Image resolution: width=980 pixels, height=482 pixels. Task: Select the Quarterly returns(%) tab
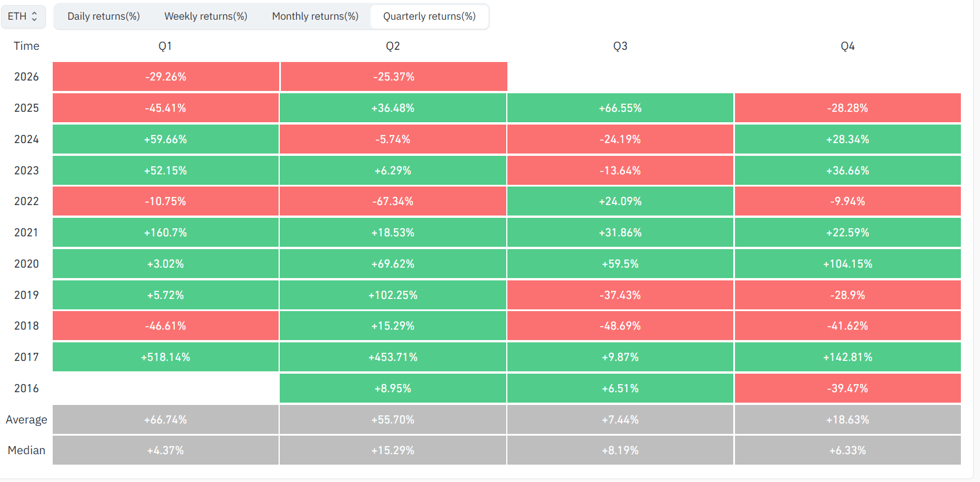(x=429, y=16)
